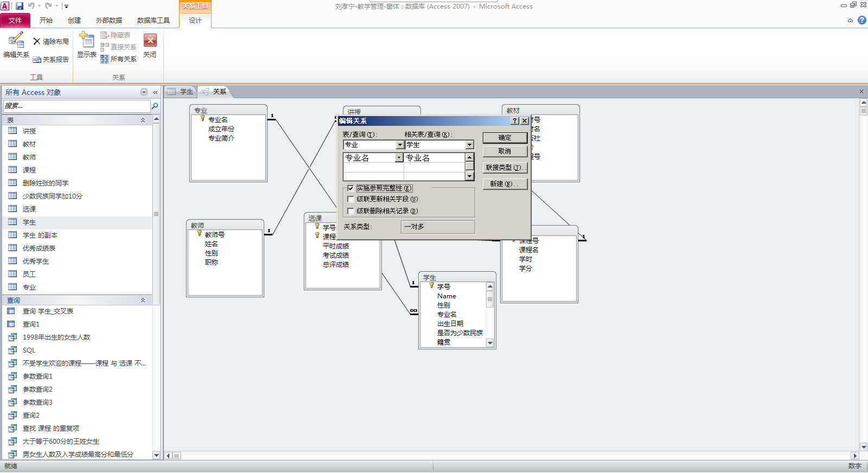The image size is (868, 473).
Task: Collapse the 查询 group in navigation pane
Action: 143,300
